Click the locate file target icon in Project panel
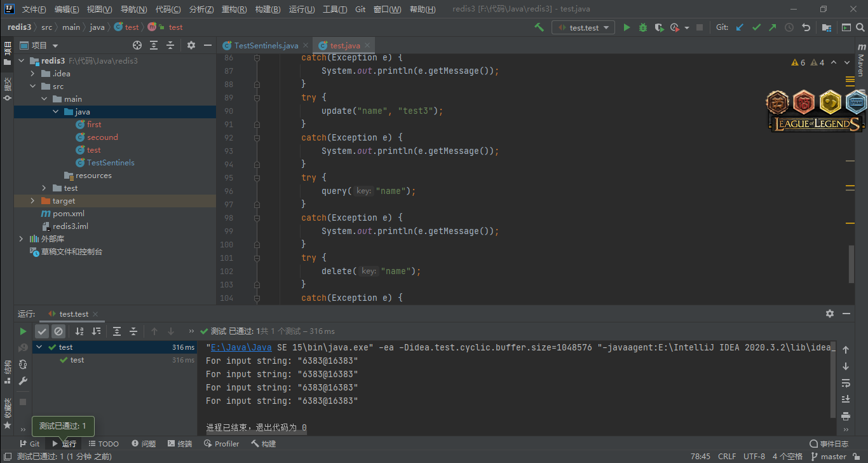The height and width of the screenshot is (463, 868). (137, 45)
